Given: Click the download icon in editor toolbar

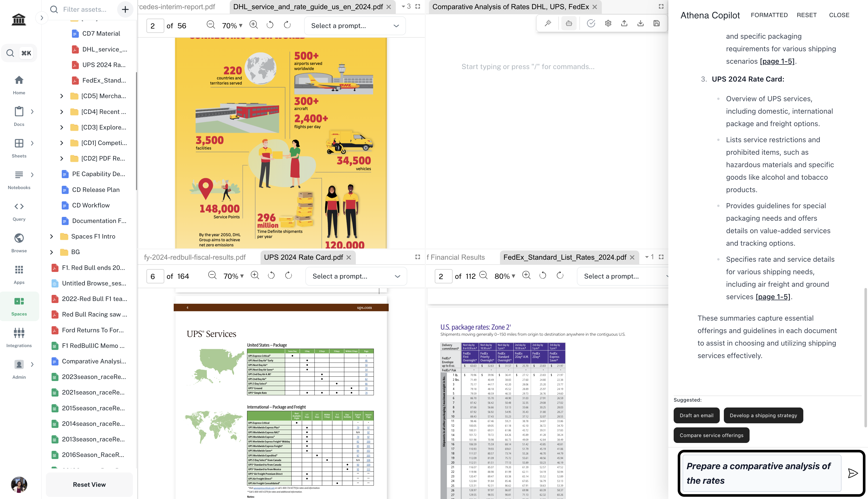Looking at the screenshot, I should point(640,23).
